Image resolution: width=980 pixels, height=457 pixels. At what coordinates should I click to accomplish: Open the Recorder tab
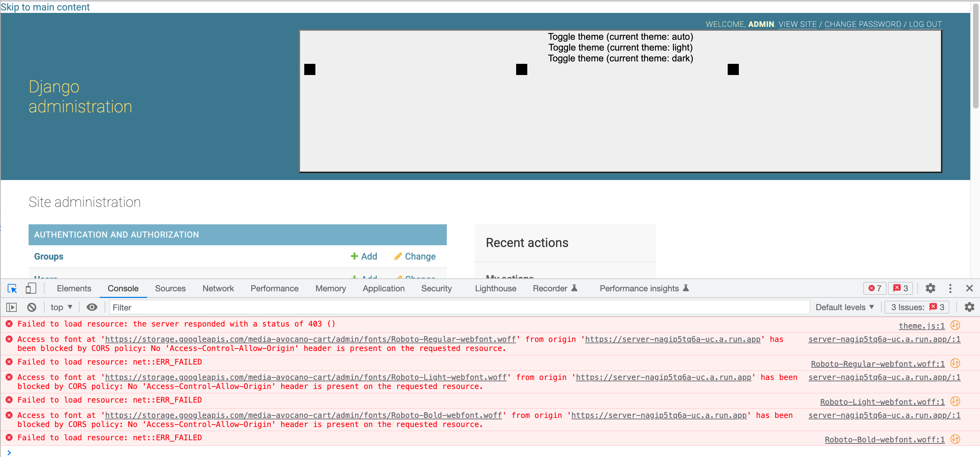[x=555, y=289]
